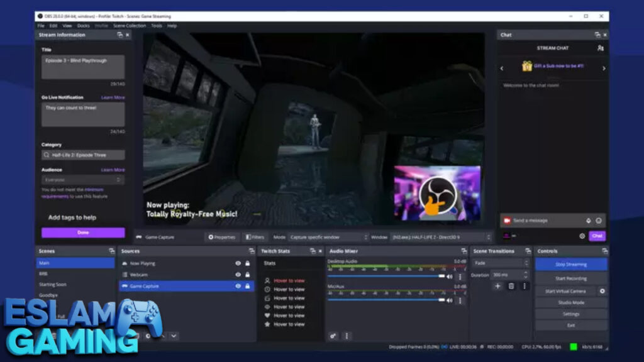
Task: Open Desktop Audio three-dot options
Action: 460,277
